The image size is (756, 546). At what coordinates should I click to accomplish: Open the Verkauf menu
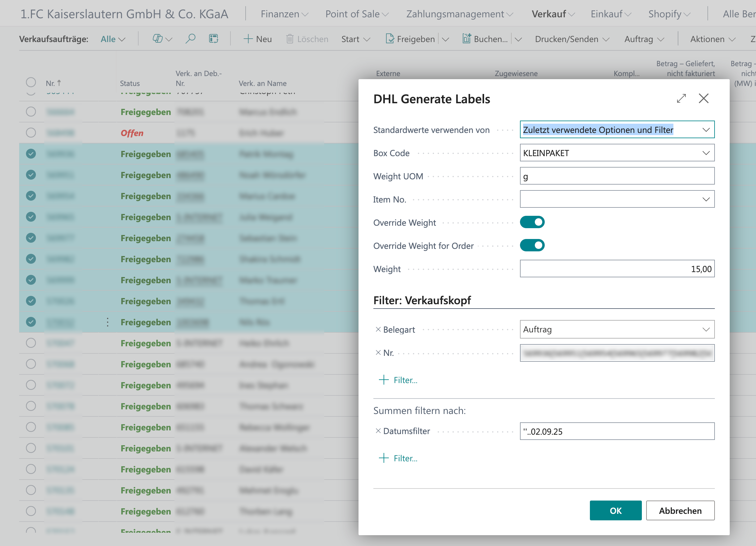tap(553, 14)
